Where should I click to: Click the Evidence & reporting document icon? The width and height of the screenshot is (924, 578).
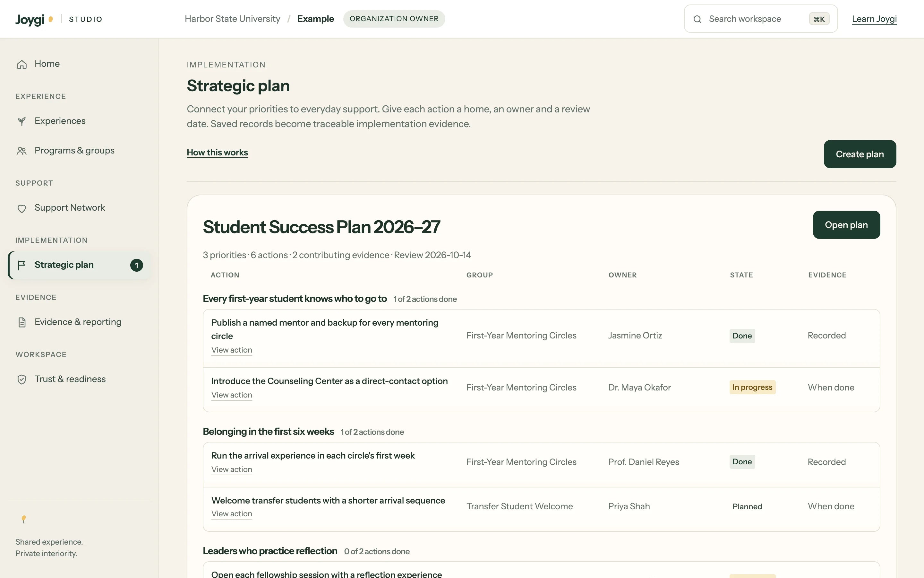pos(22,322)
